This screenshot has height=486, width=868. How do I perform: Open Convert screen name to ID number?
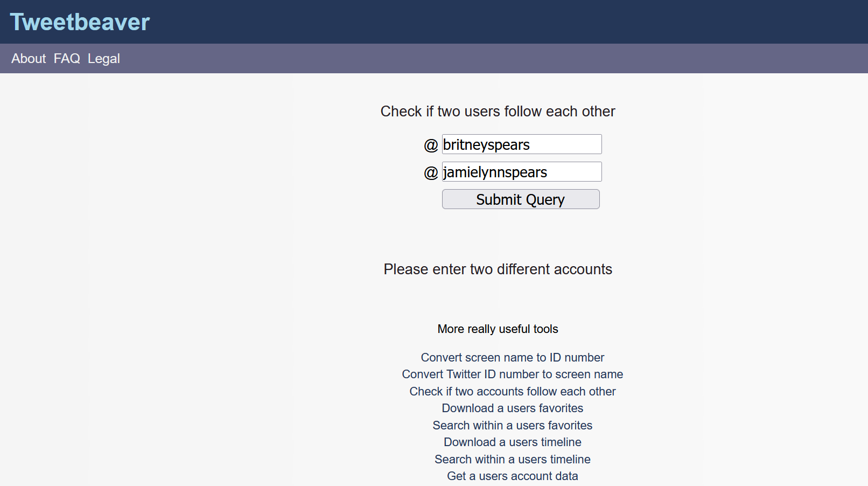click(x=512, y=358)
